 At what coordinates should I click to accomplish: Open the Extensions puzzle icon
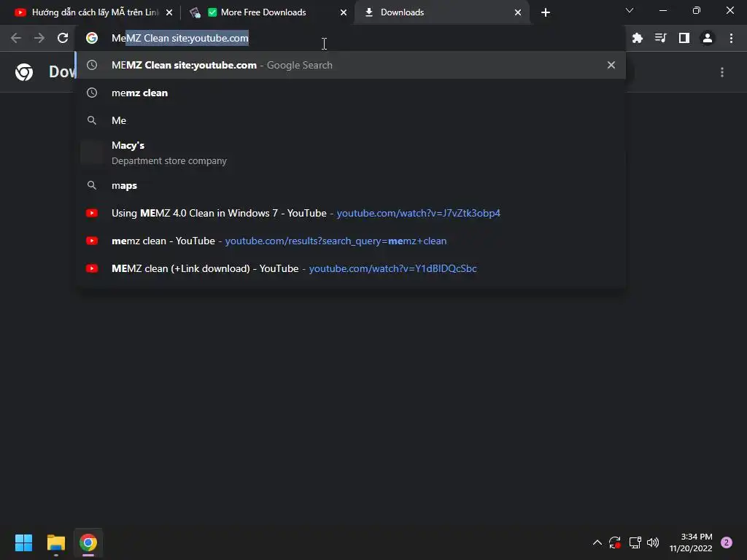[637, 38]
